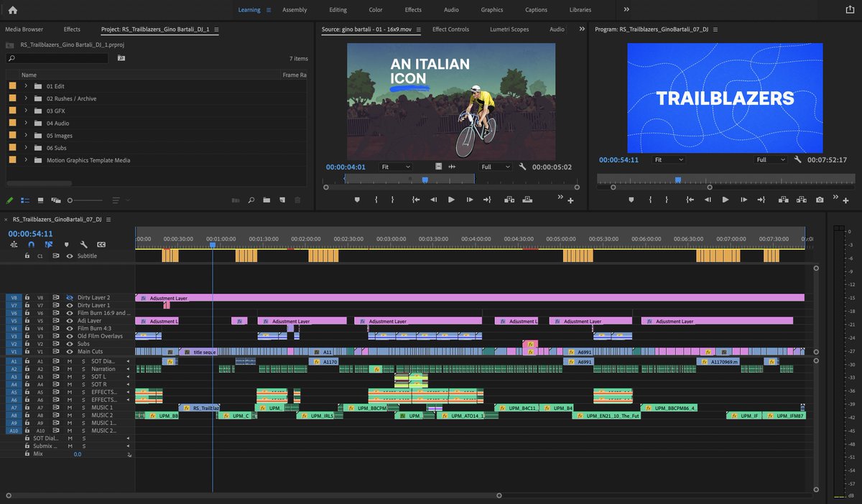Open the Lumetri Scopes tab
The width and height of the screenshot is (862, 504).
point(509,29)
